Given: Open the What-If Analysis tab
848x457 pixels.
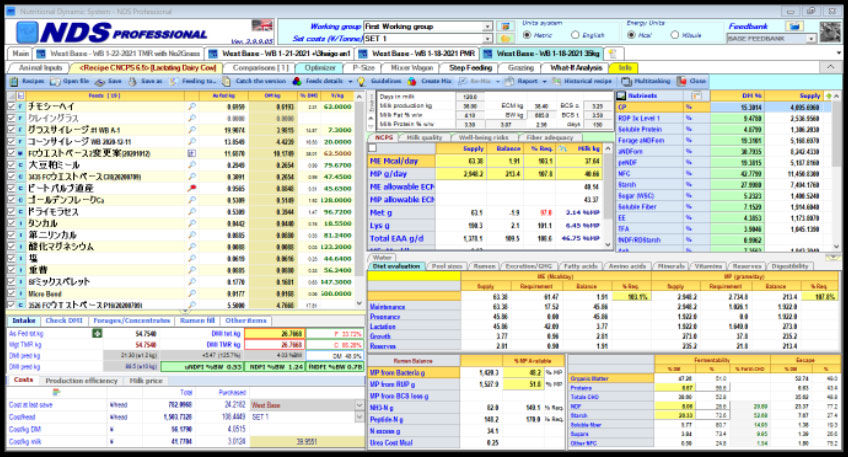Looking at the screenshot, I should pyautogui.click(x=575, y=68).
